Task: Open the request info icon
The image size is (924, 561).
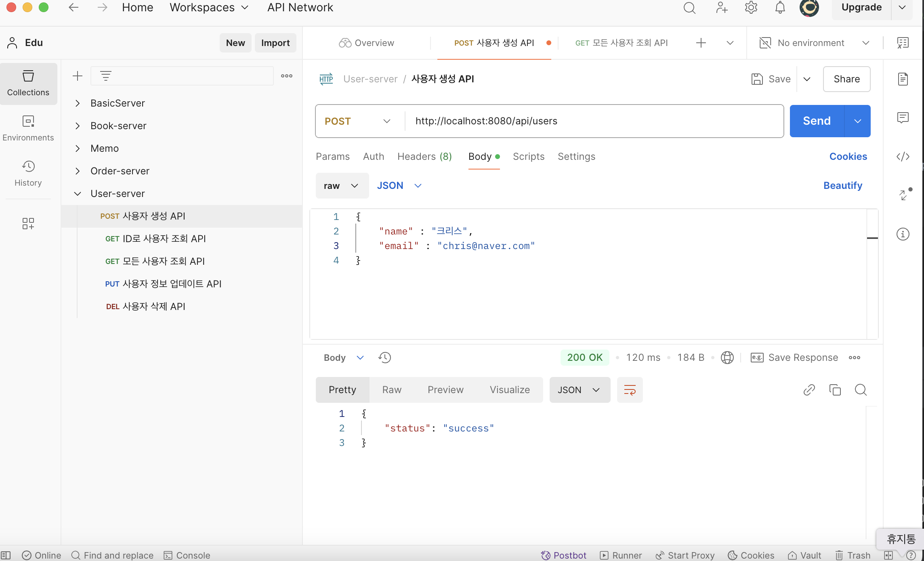Action: tap(903, 234)
